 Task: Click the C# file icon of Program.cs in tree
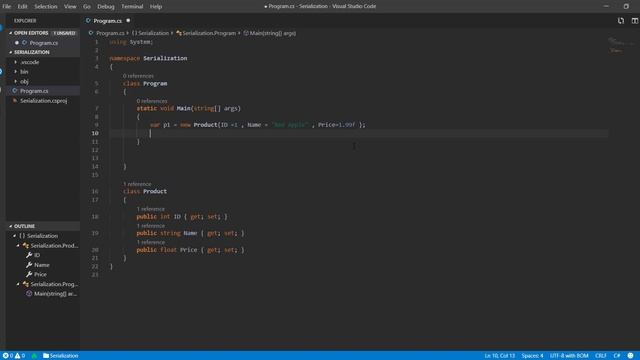tap(15, 91)
